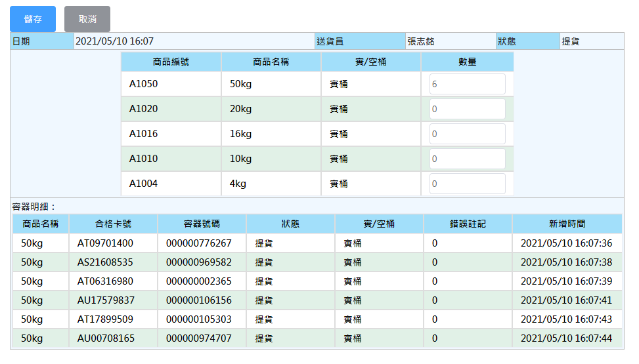Select the 合格卡號 column header
The image size is (639, 364).
pos(114,224)
